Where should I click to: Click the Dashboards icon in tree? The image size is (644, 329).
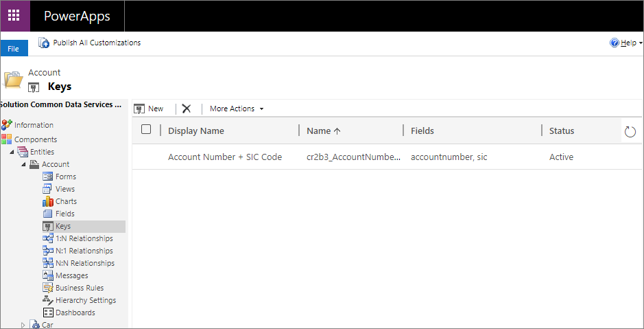pos(48,313)
